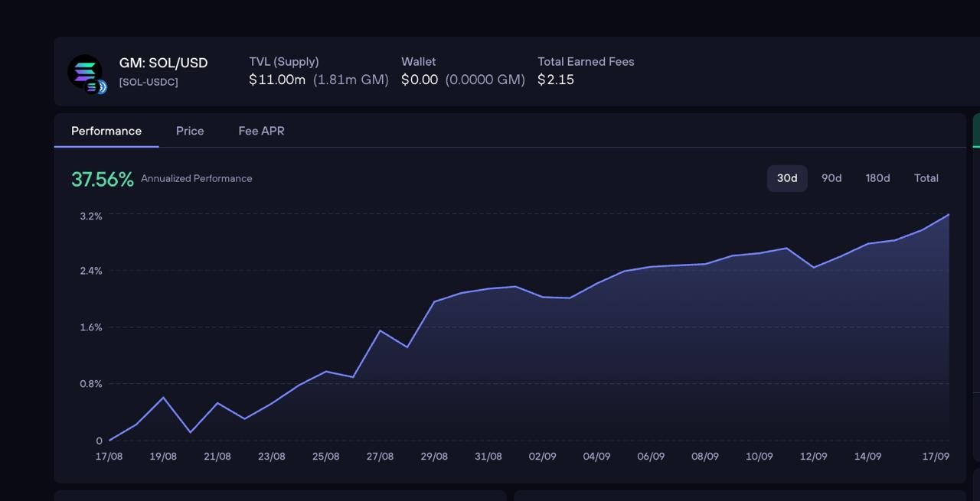Switch to the Price tab
This screenshot has height=501, width=980.
coord(190,131)
